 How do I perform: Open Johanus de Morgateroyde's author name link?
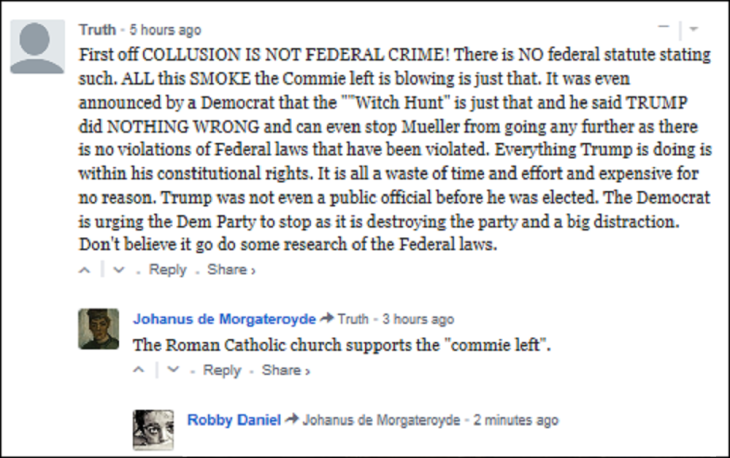(224, 319)
